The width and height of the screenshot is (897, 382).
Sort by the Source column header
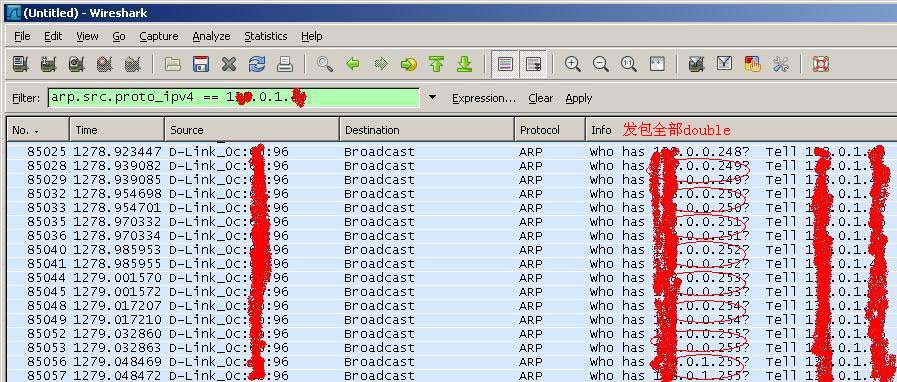pyautogui.click(x=252, y=130)
